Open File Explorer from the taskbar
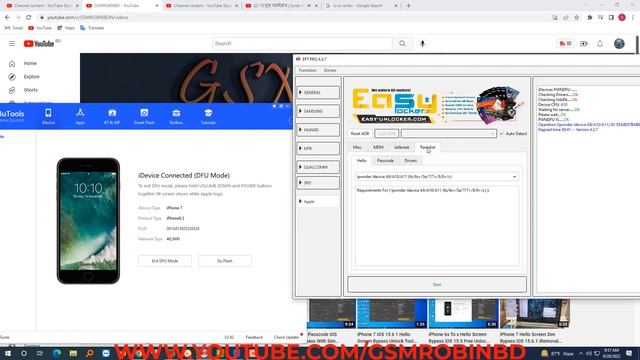640x360 pixels. (73, 353)
